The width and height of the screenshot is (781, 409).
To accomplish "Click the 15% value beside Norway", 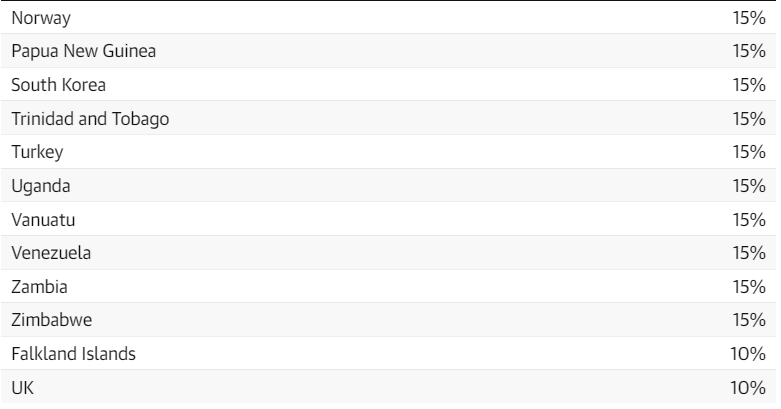I will click(749, 18).
